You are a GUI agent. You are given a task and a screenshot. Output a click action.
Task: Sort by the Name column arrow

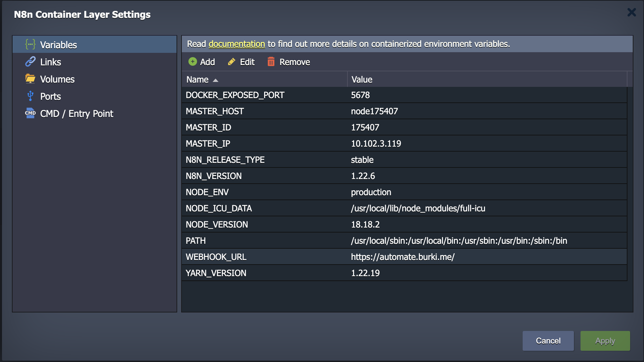click(x=216, y=80)
